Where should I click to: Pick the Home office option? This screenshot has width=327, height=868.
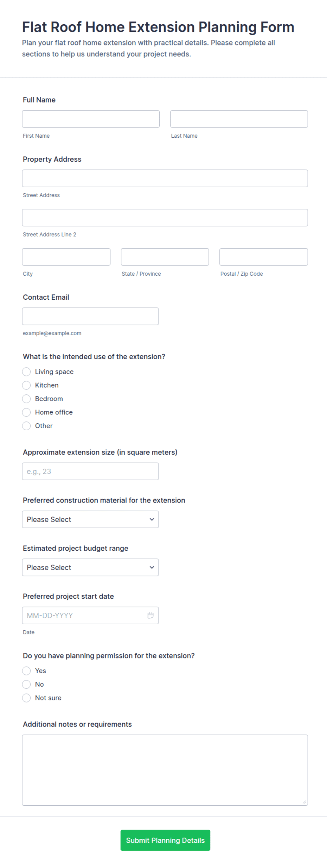click(26, 412)
